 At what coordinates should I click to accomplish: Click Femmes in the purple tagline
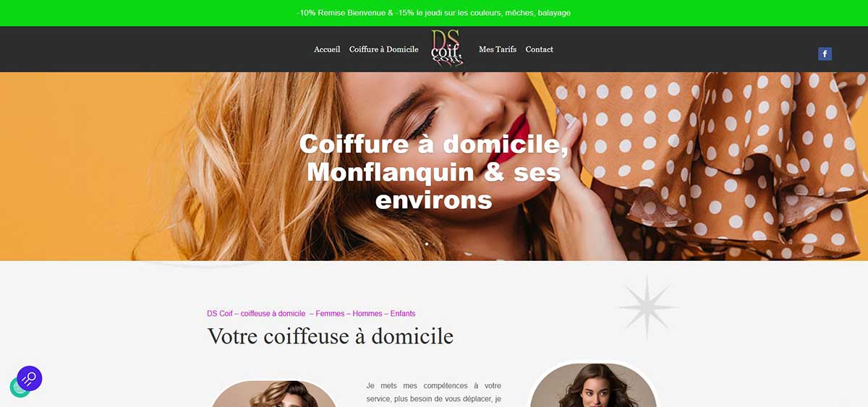pyautogui.click(x=330, y=314)
